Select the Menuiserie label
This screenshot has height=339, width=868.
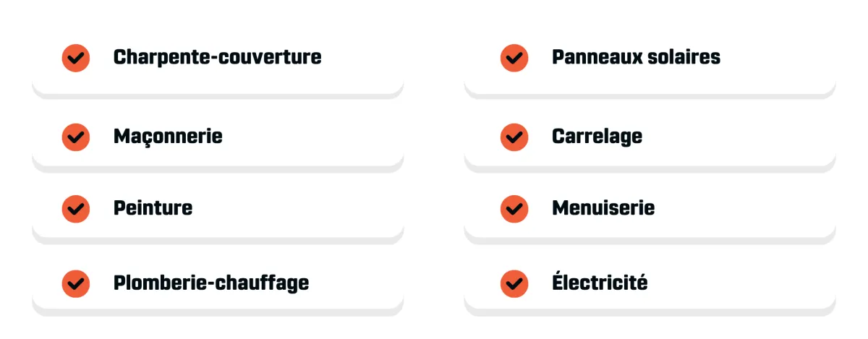coord(603,208)
